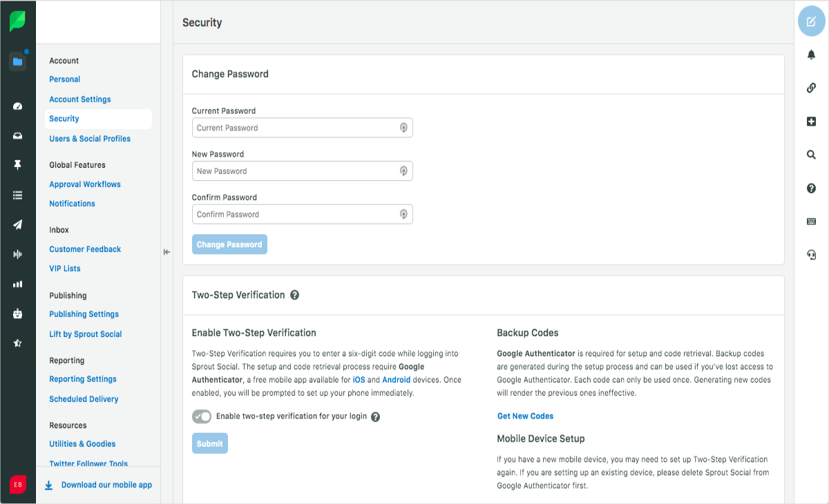The image size is (829, 504).
Task: Open Account Settings in sidebar
Action: pyautogui.click(x=80, y=99)
